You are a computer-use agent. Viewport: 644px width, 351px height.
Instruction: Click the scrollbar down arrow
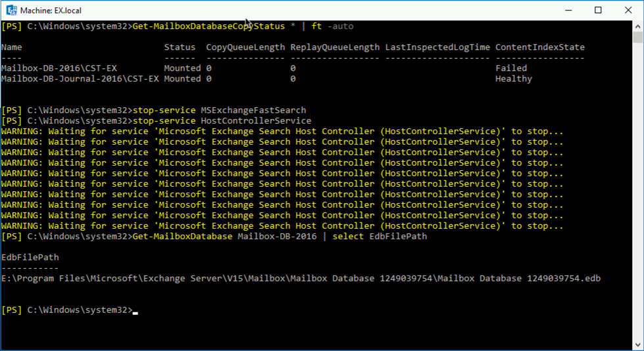point(637,345)
